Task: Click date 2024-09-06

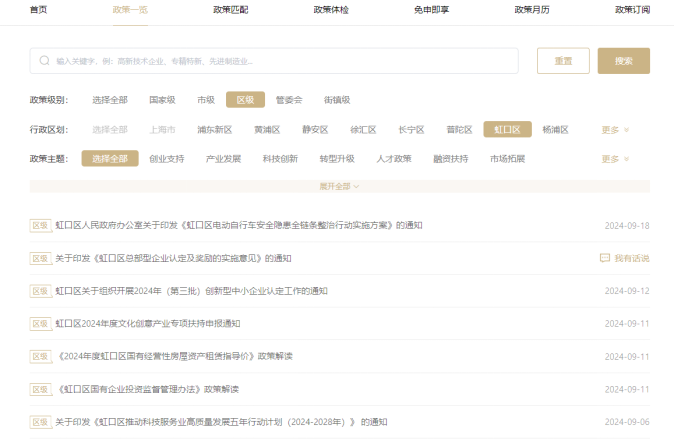Action: point(627,422)
